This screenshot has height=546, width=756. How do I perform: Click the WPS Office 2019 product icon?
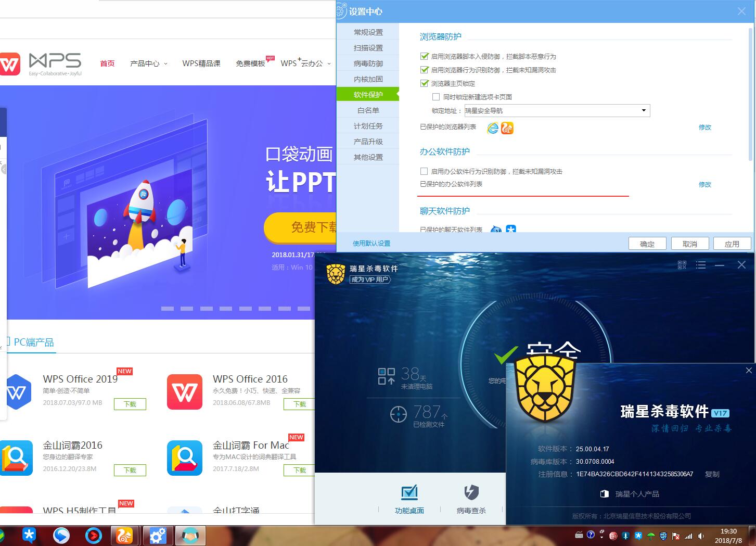(x=17, y=391)
